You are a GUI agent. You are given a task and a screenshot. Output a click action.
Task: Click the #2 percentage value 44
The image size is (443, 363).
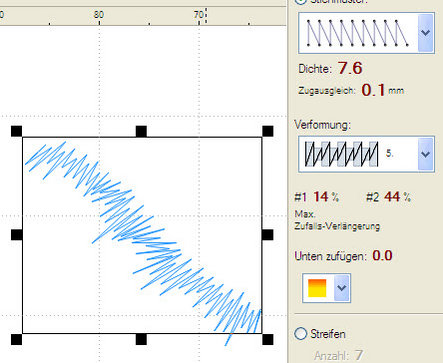pos(392,197)
